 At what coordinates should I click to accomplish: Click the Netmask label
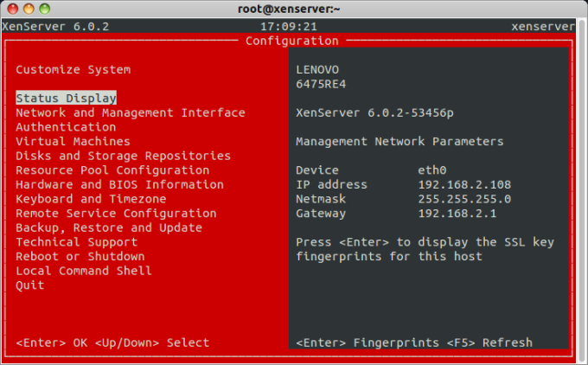click(x=321, y=199)
